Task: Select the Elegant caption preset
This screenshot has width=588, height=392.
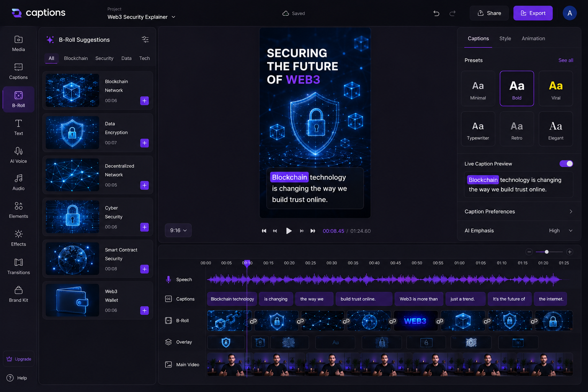Action: [x=556, y=129]
